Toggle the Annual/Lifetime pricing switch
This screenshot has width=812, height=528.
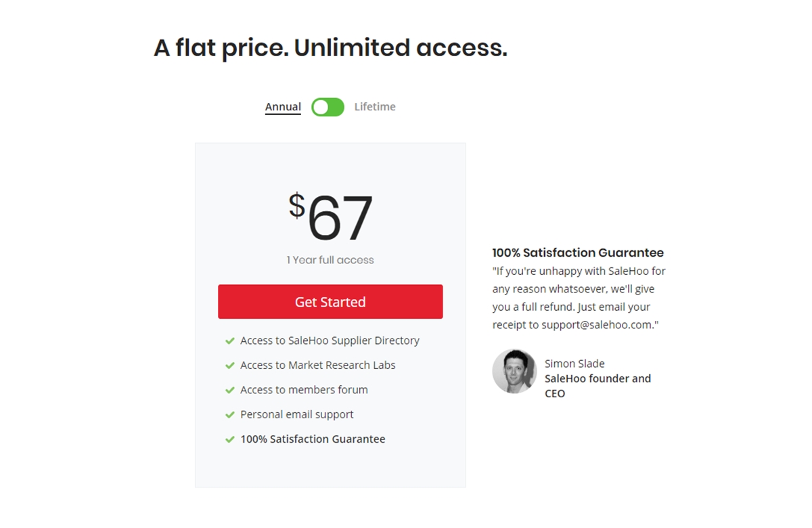click(x=328, y=107)
